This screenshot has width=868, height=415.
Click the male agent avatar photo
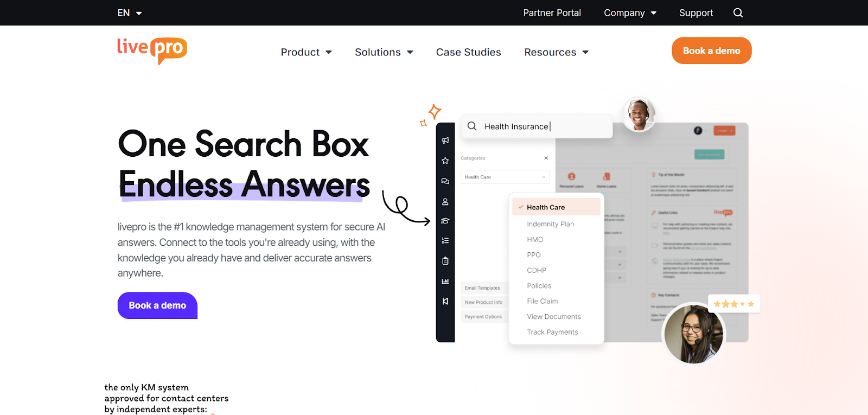click(x=639, y=114)
